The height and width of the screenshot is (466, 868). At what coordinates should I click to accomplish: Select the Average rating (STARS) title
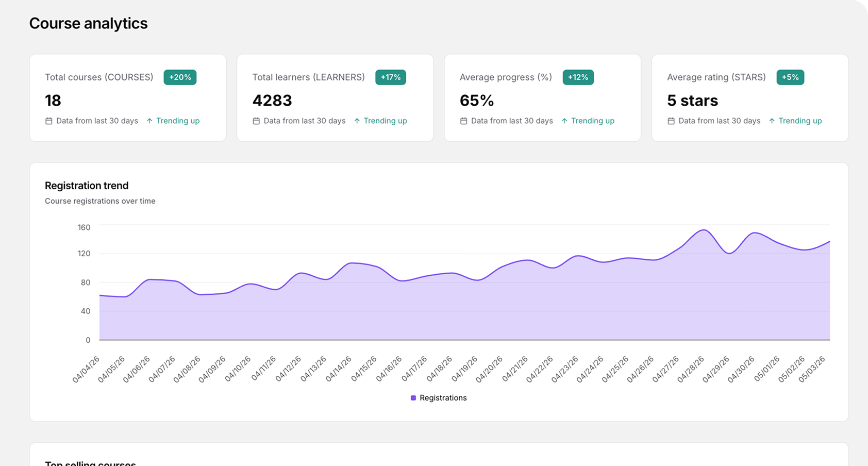(716, 77)
